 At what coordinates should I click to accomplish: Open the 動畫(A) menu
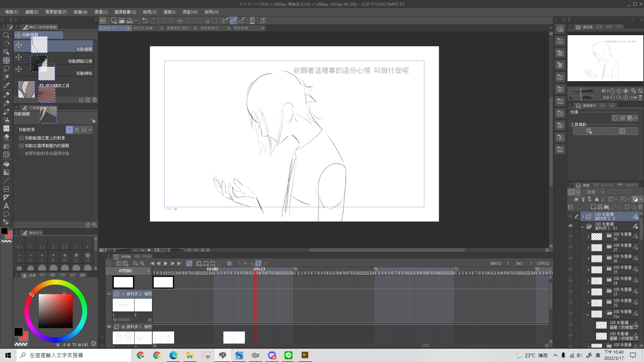tap(80, 12)
